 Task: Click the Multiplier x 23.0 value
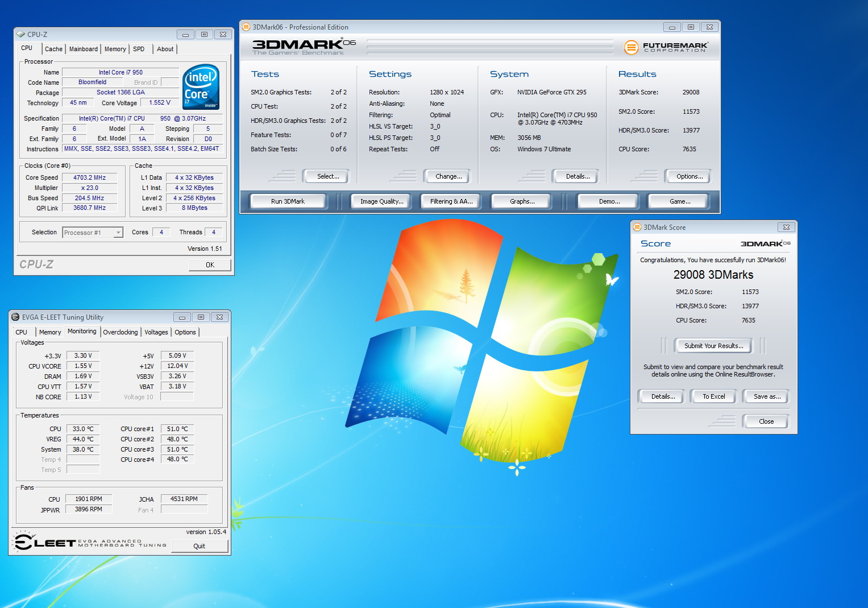[89, 188]
